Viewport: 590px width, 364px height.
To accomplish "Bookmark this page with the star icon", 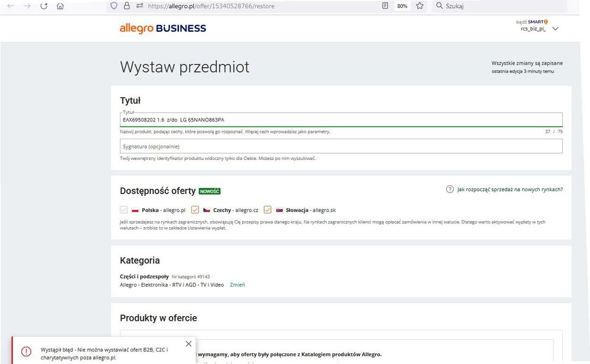I will coord(420,6).
